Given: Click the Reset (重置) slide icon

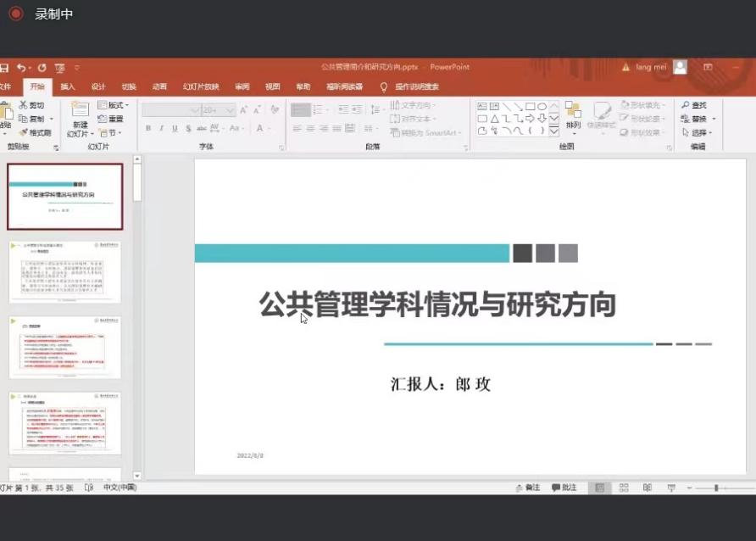Looking at the screenshot, I should pyautogui.click(x=103, y=120).
